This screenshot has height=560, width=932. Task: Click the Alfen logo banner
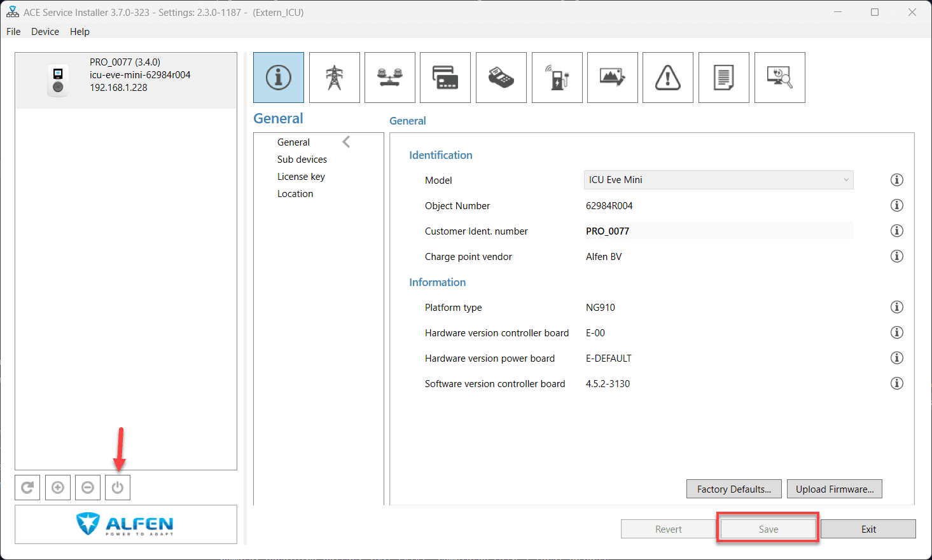tap(126, 524)
